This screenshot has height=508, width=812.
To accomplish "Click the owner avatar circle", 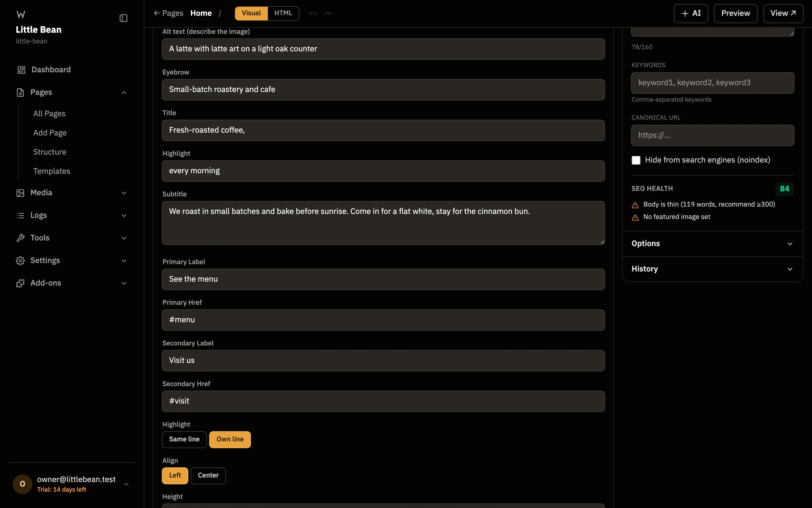I will [x=23, y=484].
